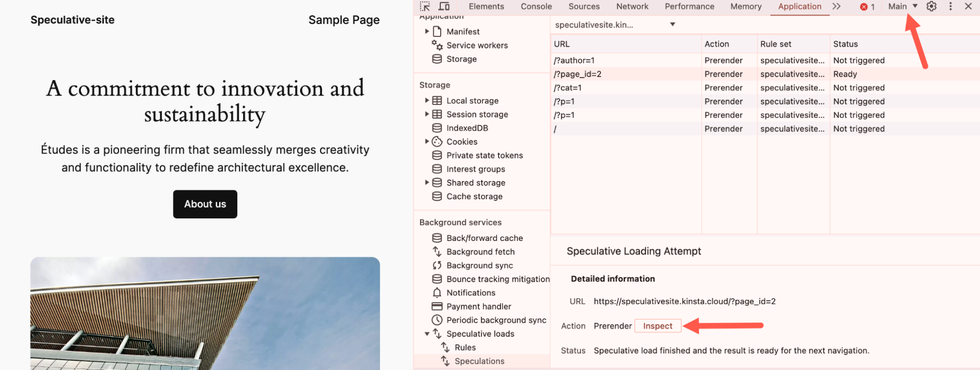Image resolution: width=980 pixels, height=370 pixels.
Task: Select Service workers in the sidebar
Action: click(x=477, y=45)
